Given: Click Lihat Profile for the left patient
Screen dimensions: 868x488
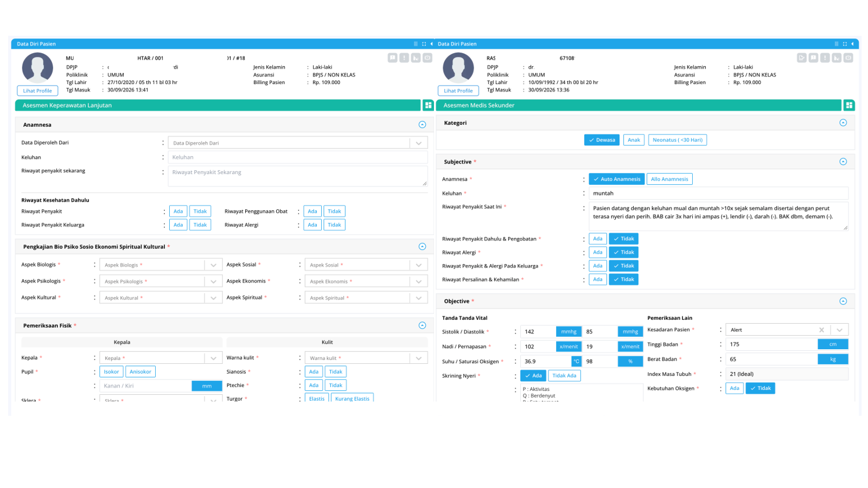Looking at the screenshot, I should tap(37, 91).
